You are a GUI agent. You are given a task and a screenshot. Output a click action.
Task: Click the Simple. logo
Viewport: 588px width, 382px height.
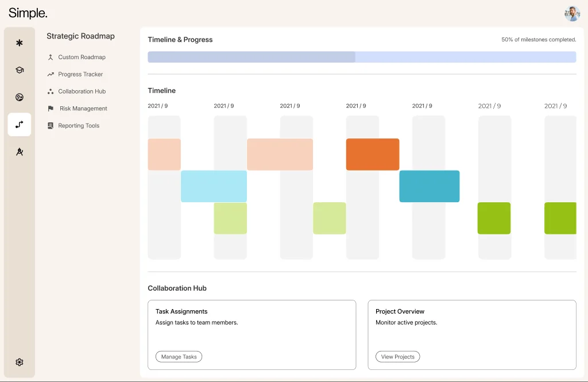tap(28, 13)
